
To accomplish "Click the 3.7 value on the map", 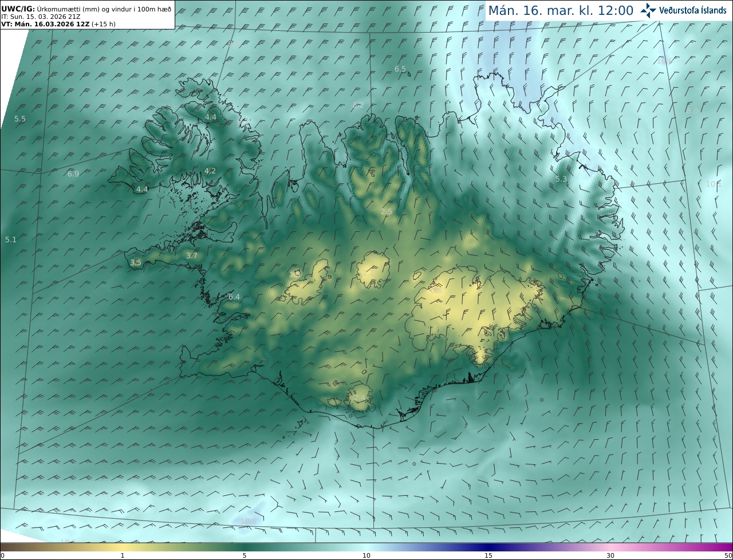I will [x=192, y=255].
